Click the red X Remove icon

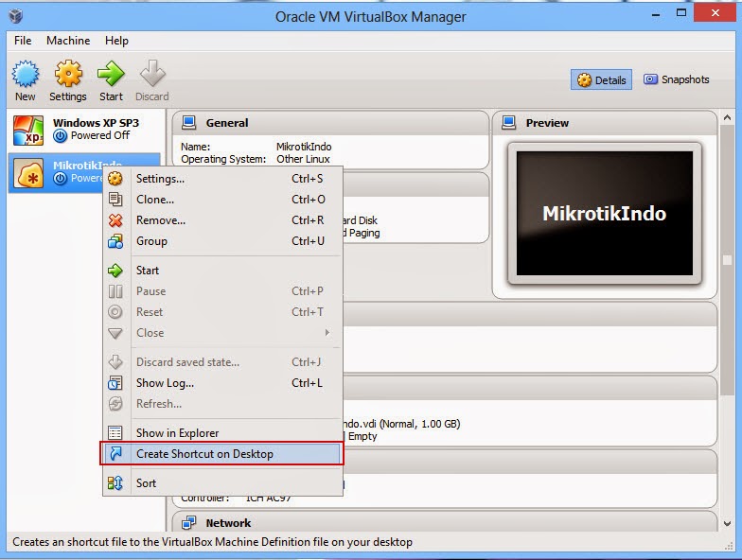[115, 220]
